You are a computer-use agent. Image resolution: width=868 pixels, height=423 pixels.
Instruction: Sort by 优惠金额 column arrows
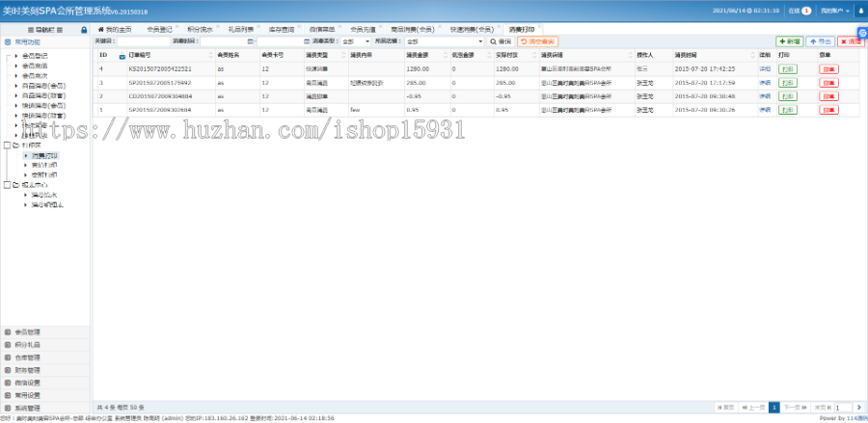coord(488,55)
